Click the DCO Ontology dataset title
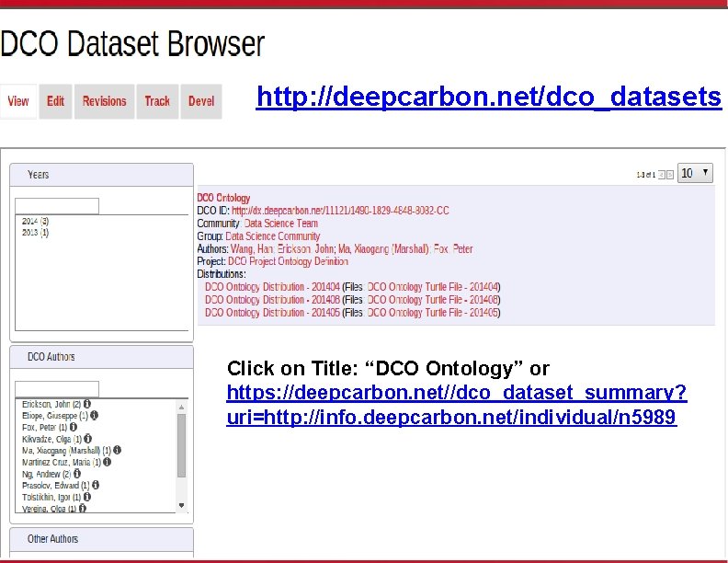 [x=223, y=198]
